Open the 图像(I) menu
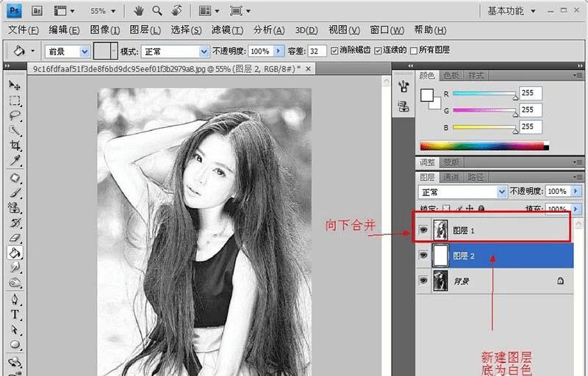The height and width of the screenshot is (376, 588). [x=105, y=30]
